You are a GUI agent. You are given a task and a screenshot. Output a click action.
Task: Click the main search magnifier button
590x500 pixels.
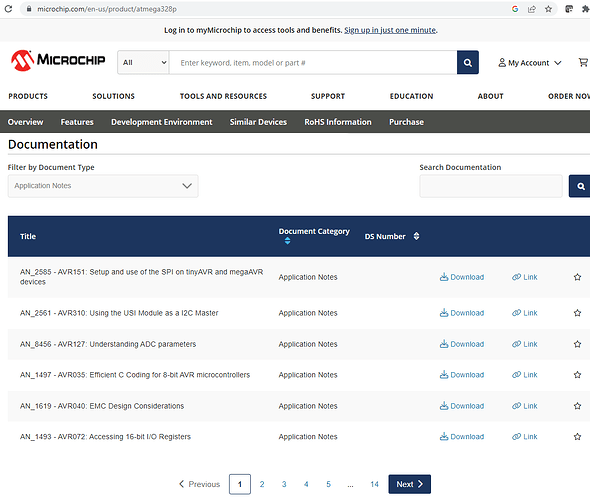tap(468, 62)
